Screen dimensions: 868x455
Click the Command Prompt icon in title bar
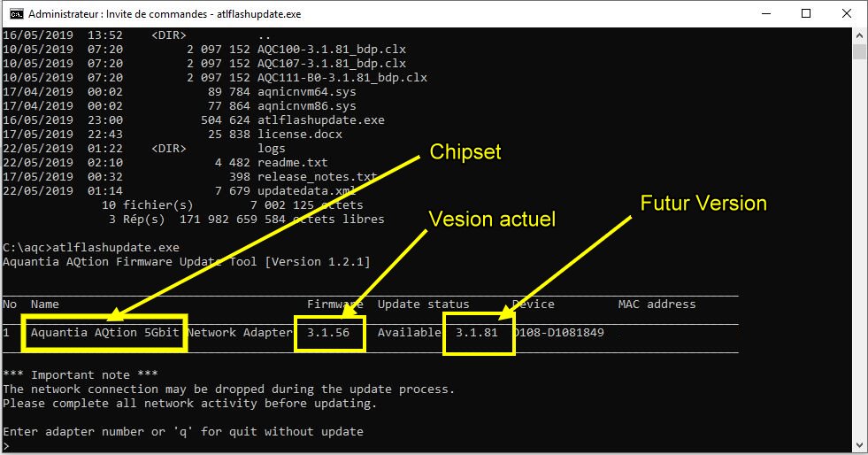pyautogui.click(x=14, y=14)
